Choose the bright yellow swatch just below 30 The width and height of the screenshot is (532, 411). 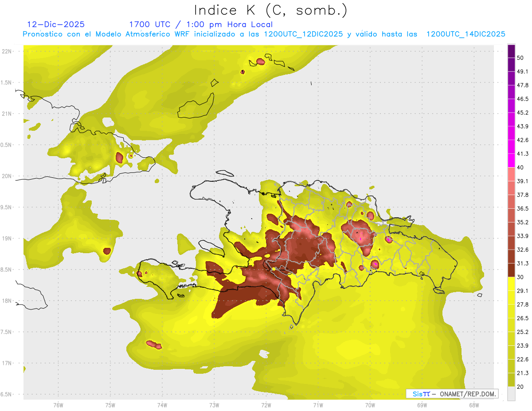click(x=511, y=284)
